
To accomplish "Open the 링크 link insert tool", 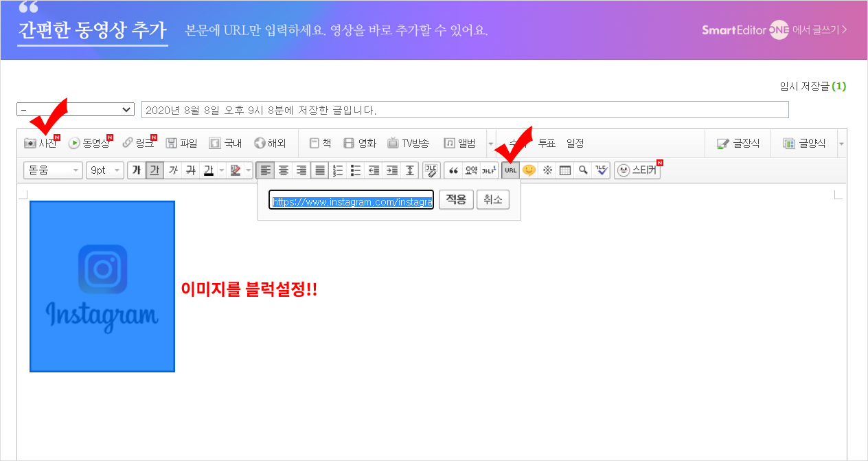I will tap(138, 144).
